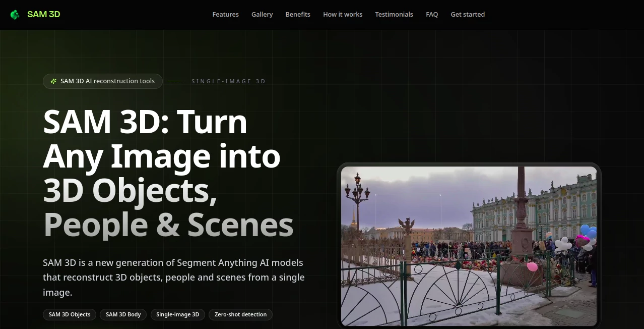Click the sparkle icon inside the reconstruction tools badge
This screenshot has height=329, width=644.
click(x=53, y=81)
